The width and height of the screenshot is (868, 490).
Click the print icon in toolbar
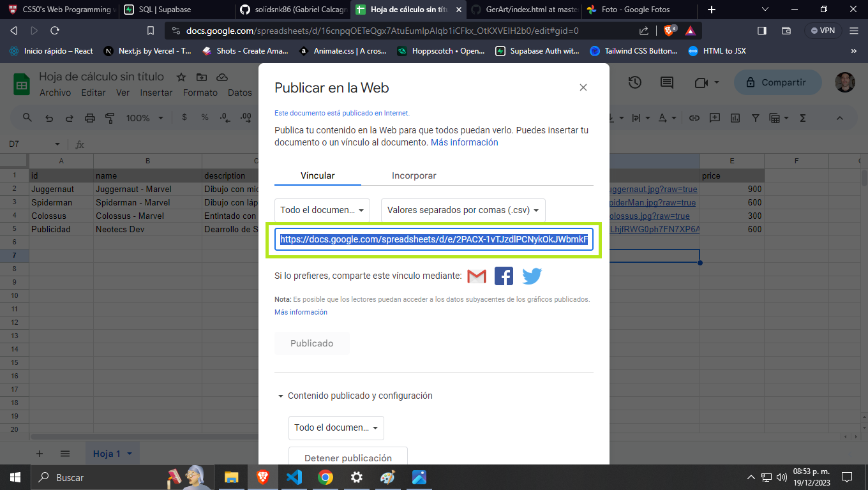pyautogui.click(x=89, y=118)
